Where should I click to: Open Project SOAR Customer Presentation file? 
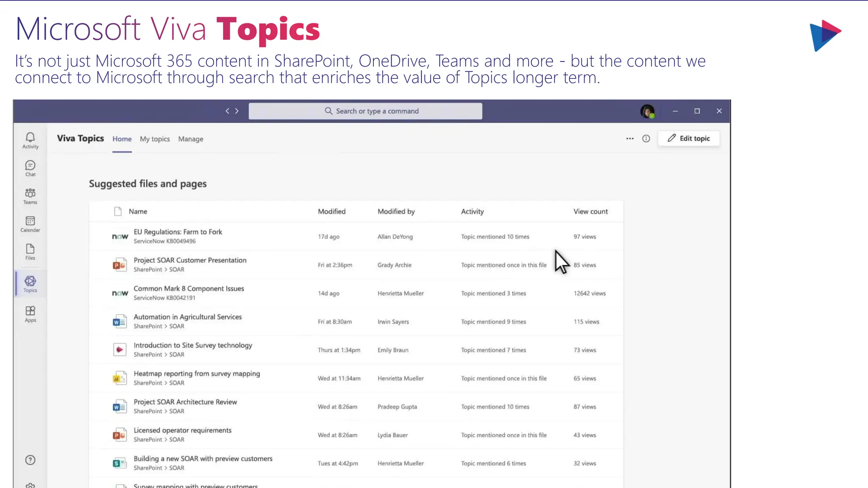point(190,260)
